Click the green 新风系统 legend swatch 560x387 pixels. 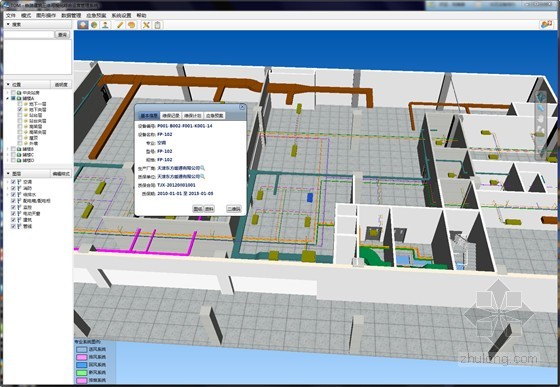pyautogui.click(x=82, y=372)
